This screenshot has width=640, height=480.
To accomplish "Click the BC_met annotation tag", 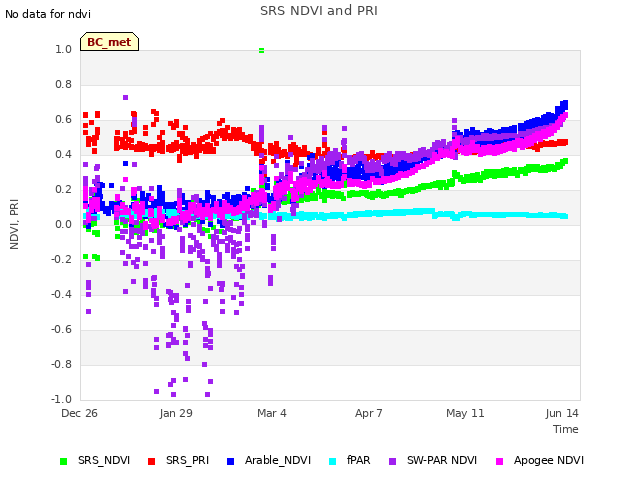I will coord(109,42).
